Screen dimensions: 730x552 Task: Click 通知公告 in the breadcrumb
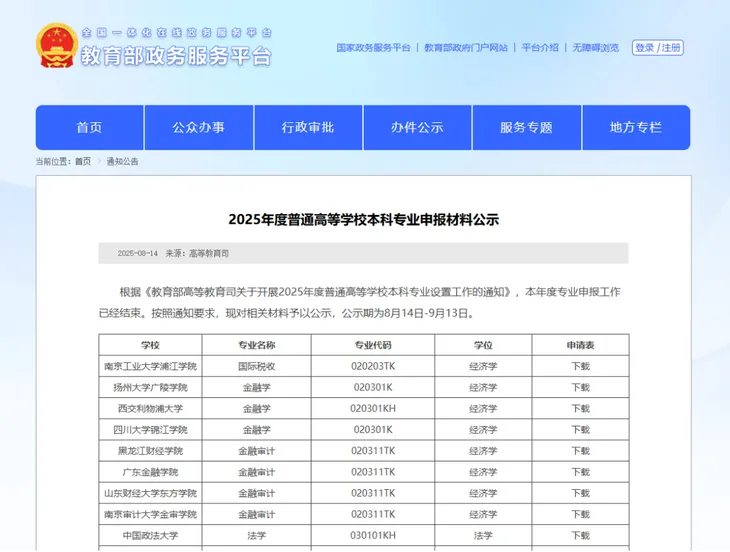coord(122,161)
